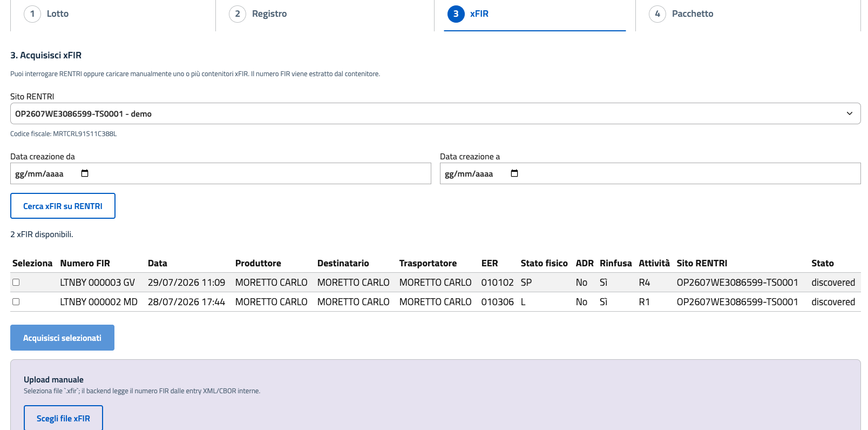
Task: Expand the Sito RENTRI dropdown
Action: 435,113
